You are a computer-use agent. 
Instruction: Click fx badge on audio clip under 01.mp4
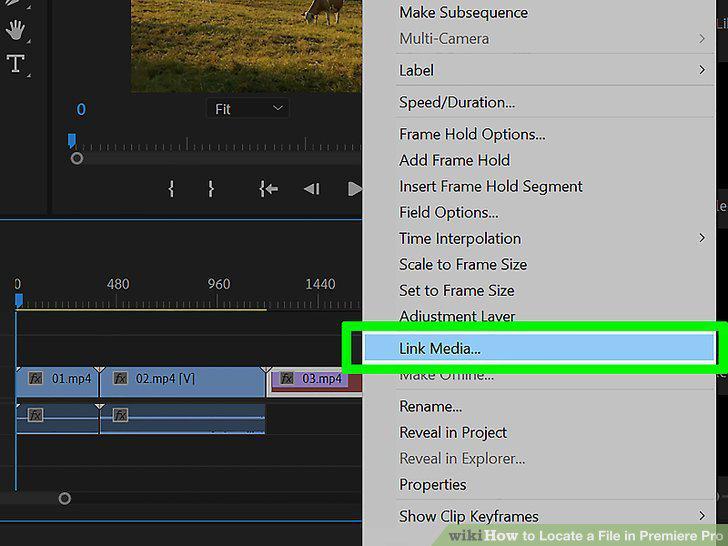tap(36, 415)
